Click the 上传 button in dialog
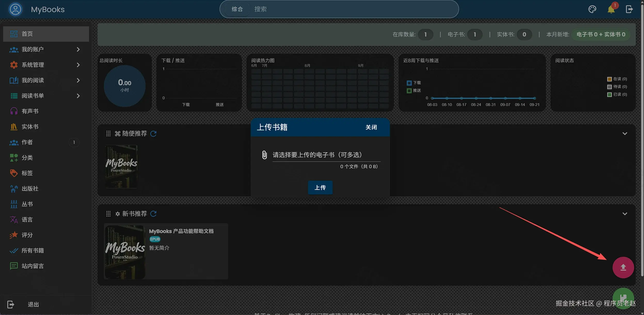644x315 pixels. click(320, 188)
